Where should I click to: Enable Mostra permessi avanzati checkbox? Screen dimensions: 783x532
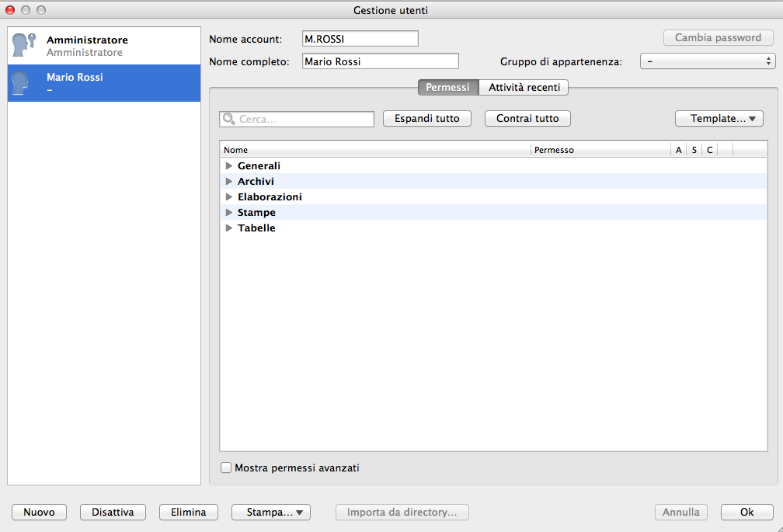point(226,468)
